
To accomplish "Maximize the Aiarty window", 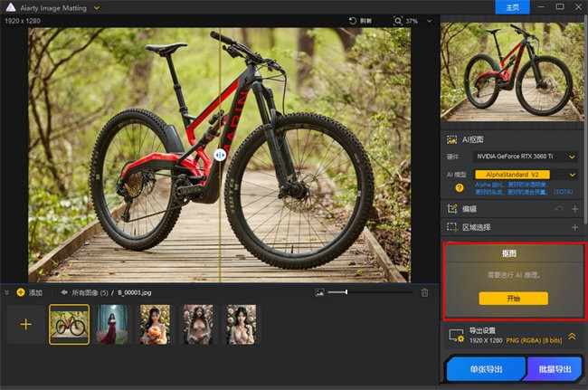I will click(x=560, y=6).
